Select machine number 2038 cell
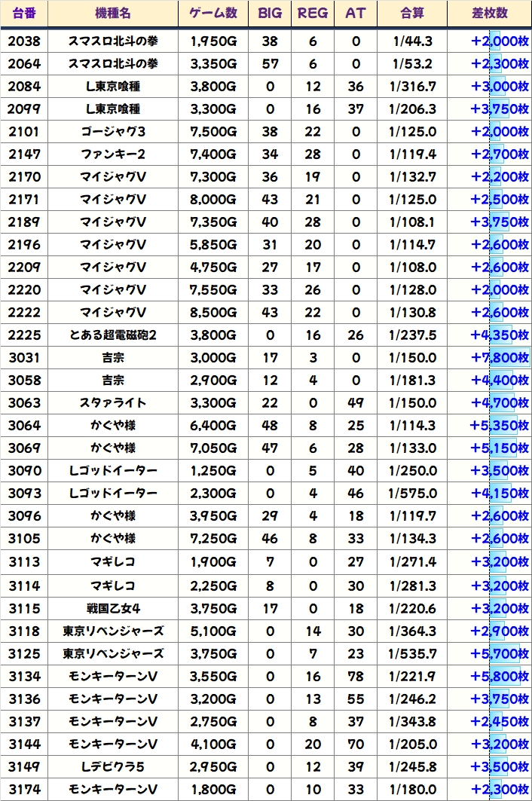532x801 pixels. pyautogui.click(x=24, y=41)
